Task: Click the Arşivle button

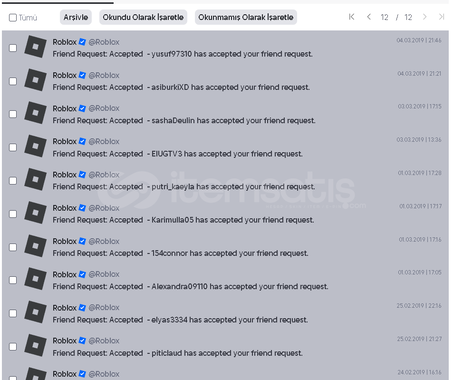Action: coord(76,17)
